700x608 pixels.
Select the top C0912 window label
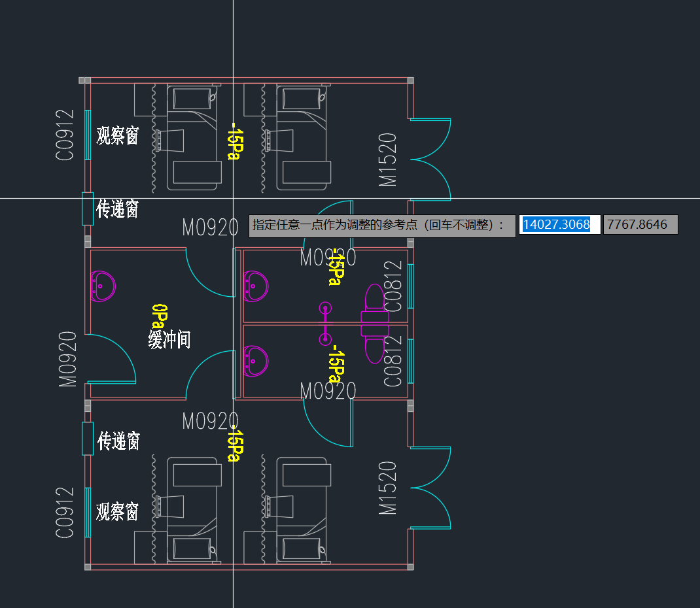click(65, 135)
